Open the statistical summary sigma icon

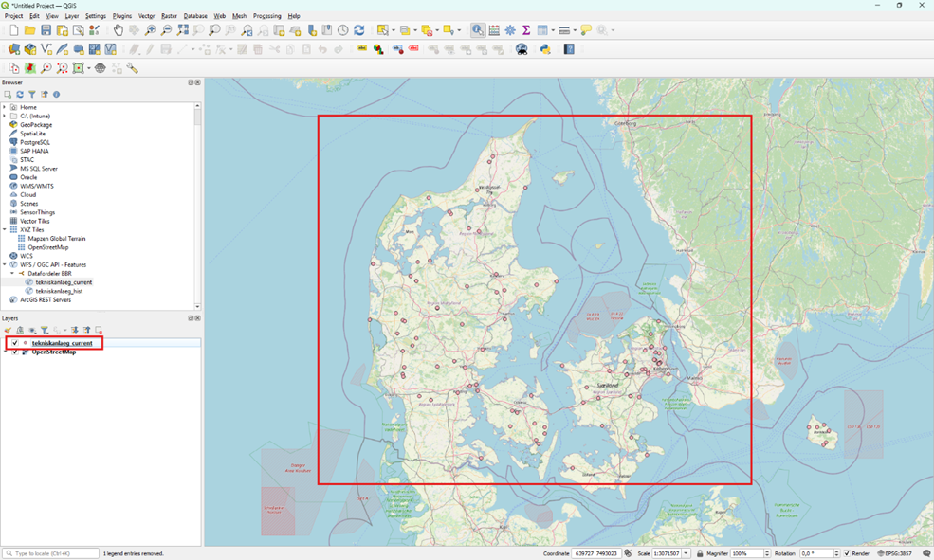526,30
